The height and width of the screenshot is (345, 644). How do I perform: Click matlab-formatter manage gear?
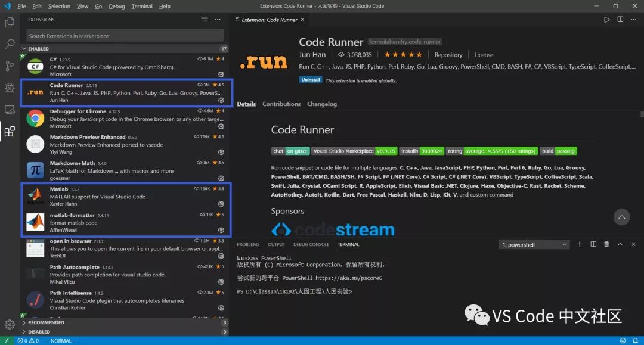[221, 230]
